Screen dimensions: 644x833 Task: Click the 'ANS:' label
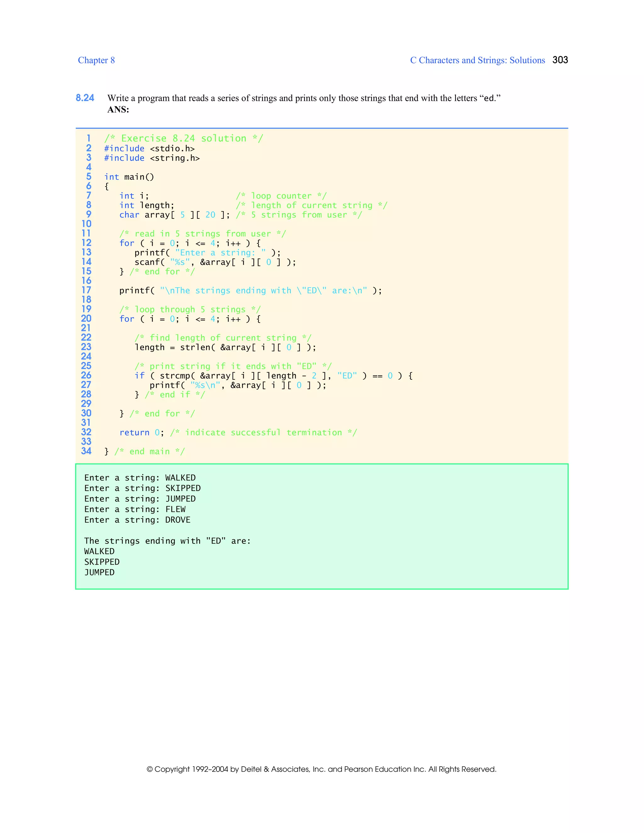(118, 110)
